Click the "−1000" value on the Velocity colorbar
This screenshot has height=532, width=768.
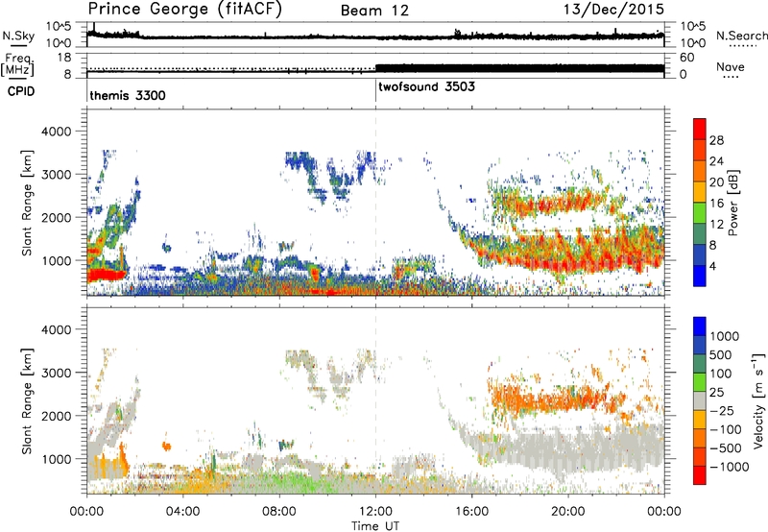click(x=729, y=467)
